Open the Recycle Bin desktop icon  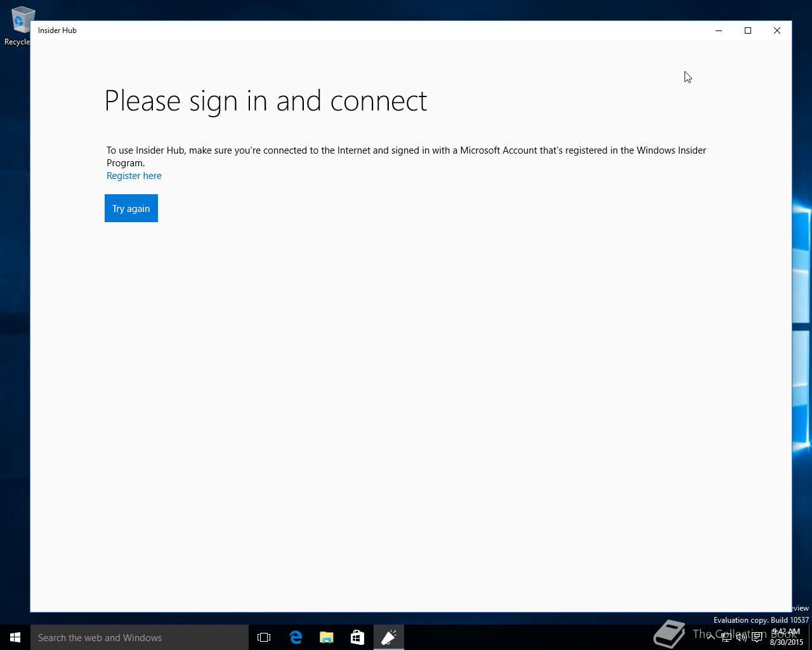[x=19, y=26]
